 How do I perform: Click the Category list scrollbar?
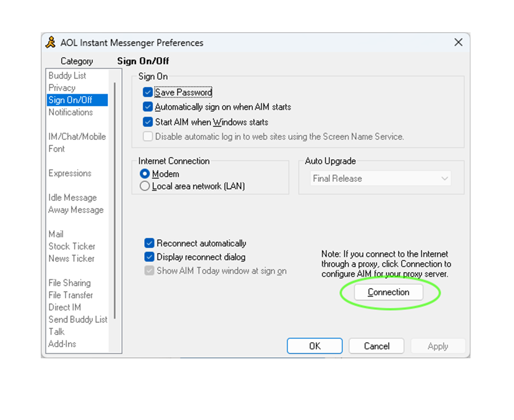tap(115, 200)
